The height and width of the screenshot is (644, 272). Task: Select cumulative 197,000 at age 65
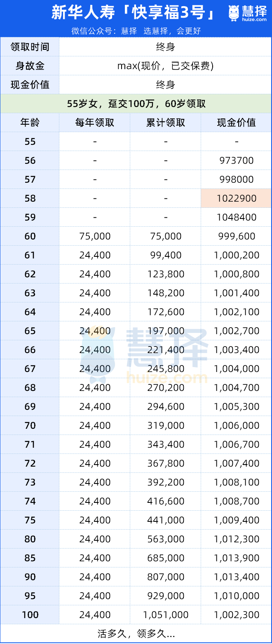click(x=166, y=331)
